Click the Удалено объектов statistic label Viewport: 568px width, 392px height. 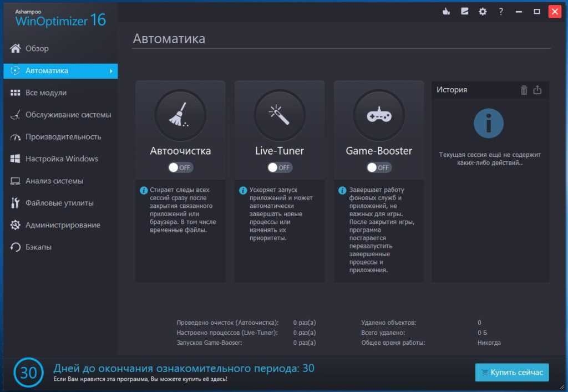[389, 323]
